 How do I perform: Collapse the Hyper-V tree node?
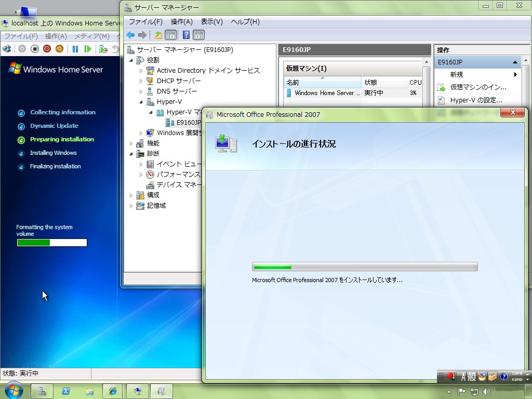[x=141, y=102]
